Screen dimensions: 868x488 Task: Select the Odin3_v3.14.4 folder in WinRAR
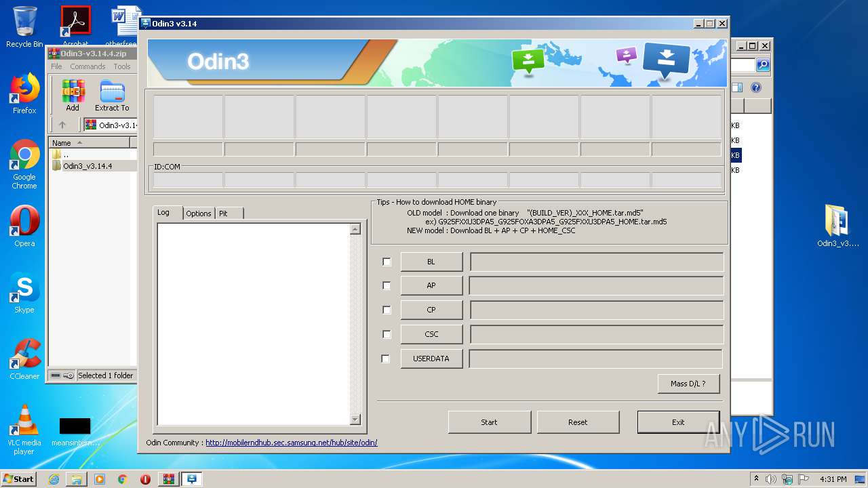(87, 166)
